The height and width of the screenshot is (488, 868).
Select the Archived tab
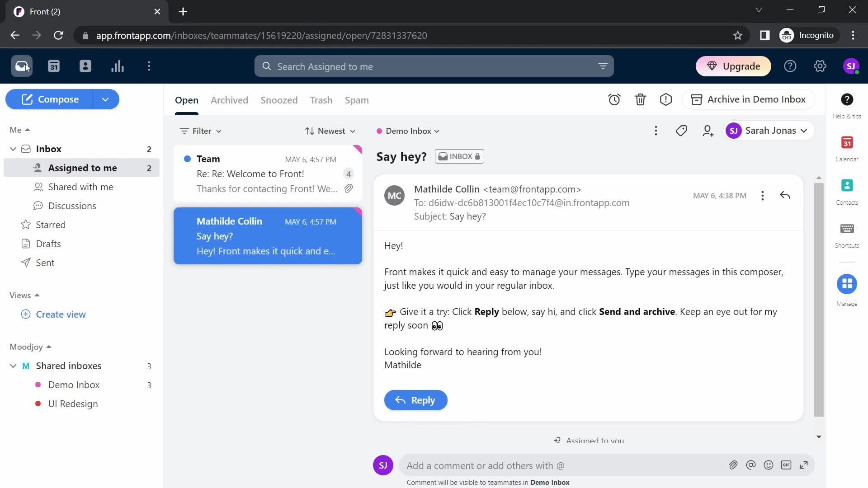[229, 100]
